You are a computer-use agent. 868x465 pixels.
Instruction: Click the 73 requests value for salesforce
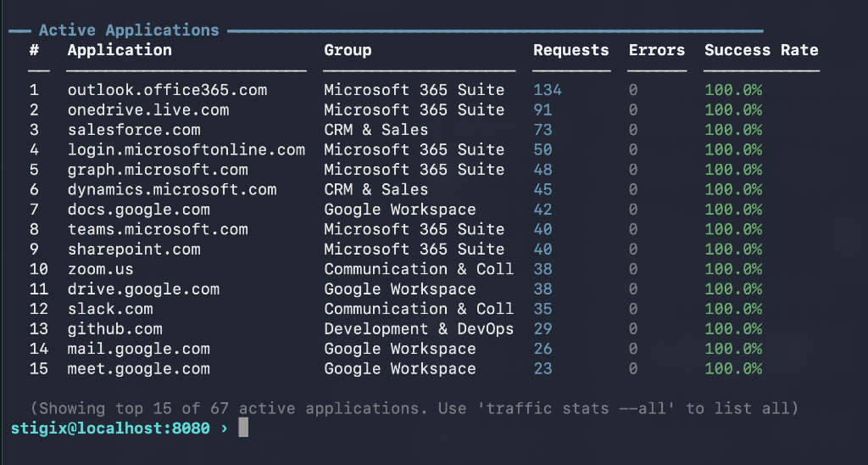(543, 130)
